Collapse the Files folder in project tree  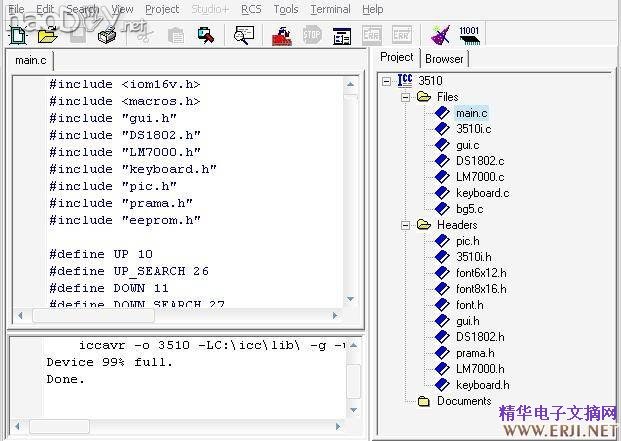405,97
